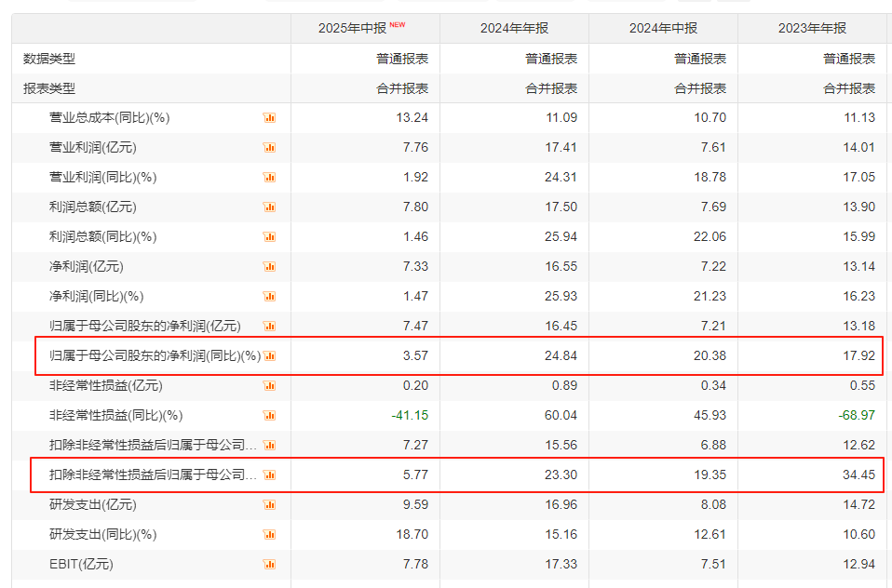Screen dimensions: 892x588
Task: Show trend chart for 利润总额(亿元)
Action: point(270,207)
